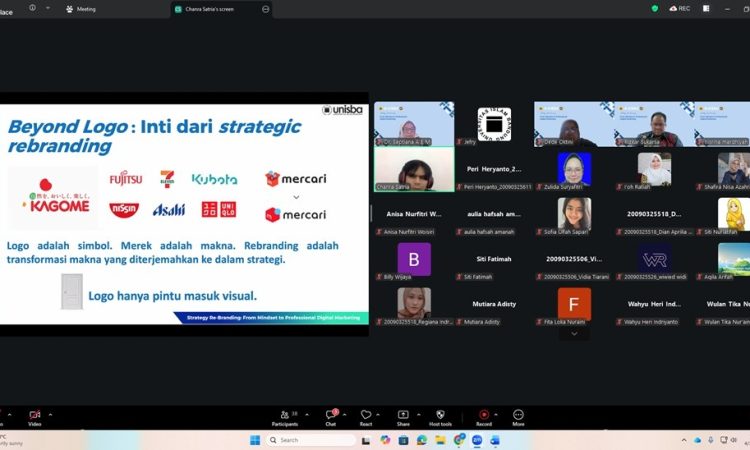Click the REC indicator at top
750x450 pixels.
(680, 8)
